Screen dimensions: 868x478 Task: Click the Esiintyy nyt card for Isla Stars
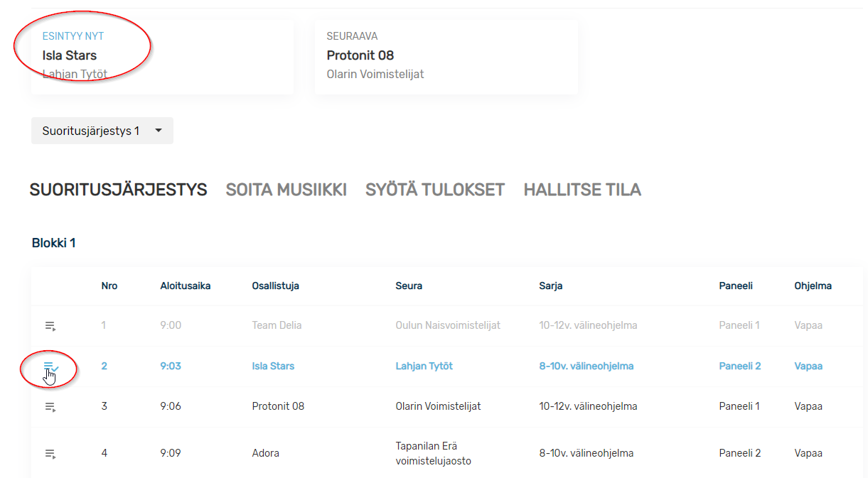(162, 57)
